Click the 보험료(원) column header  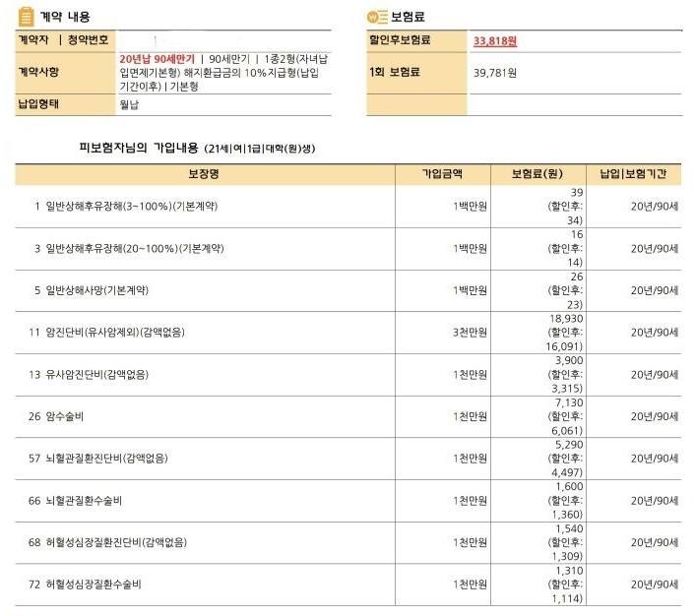(x=538, y=174)
